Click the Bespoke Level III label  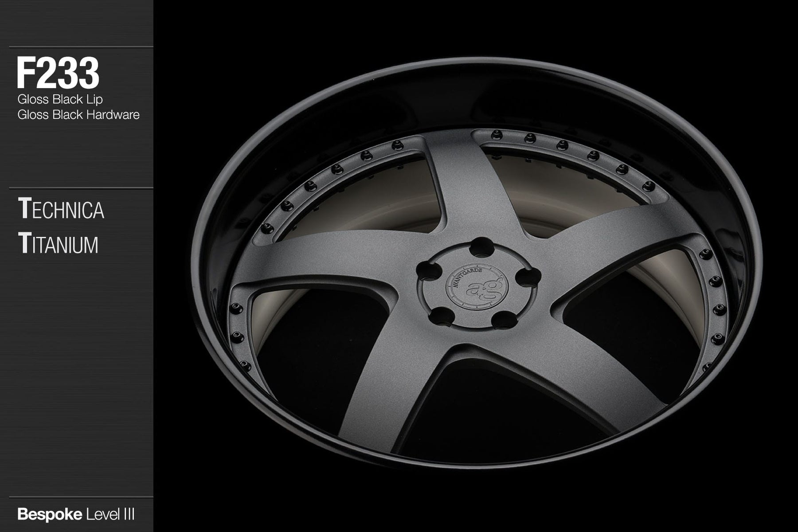click(x=76, y=515)
